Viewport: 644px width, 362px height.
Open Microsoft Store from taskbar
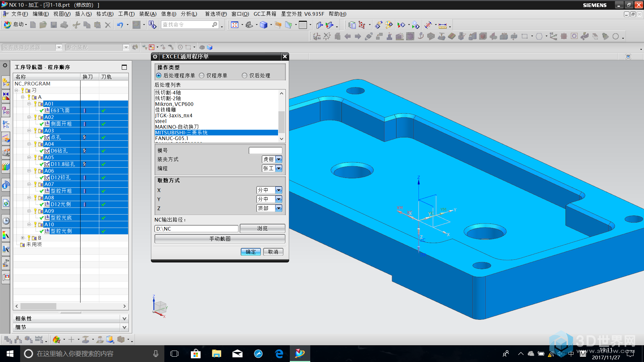point(196,354)
